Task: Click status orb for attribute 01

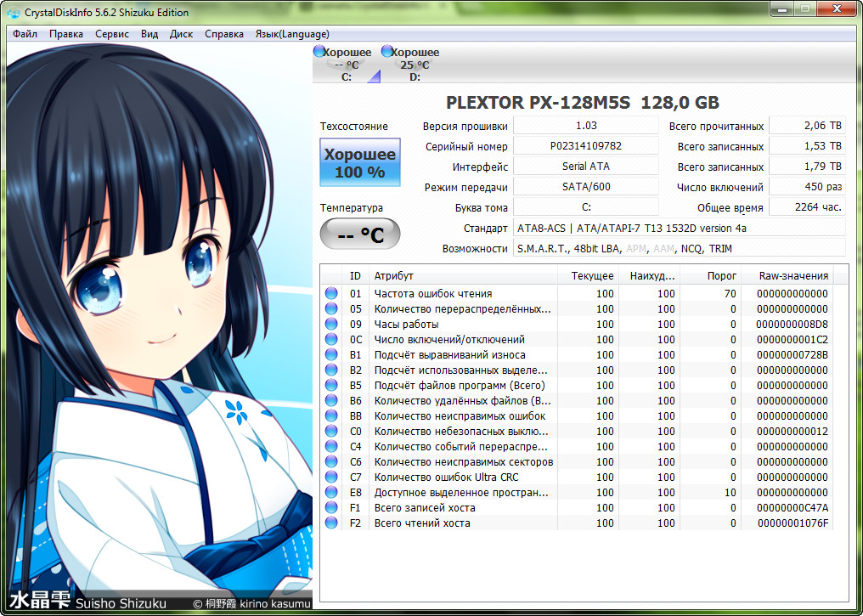Action: pos(330,293)
